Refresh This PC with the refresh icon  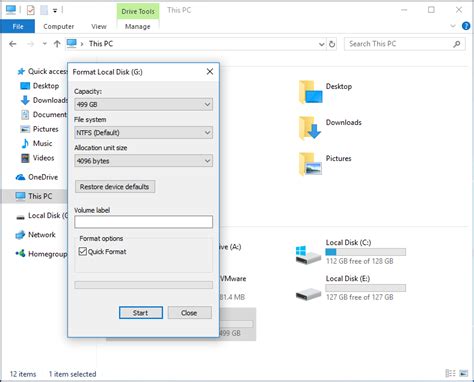[x=332, y=44]
